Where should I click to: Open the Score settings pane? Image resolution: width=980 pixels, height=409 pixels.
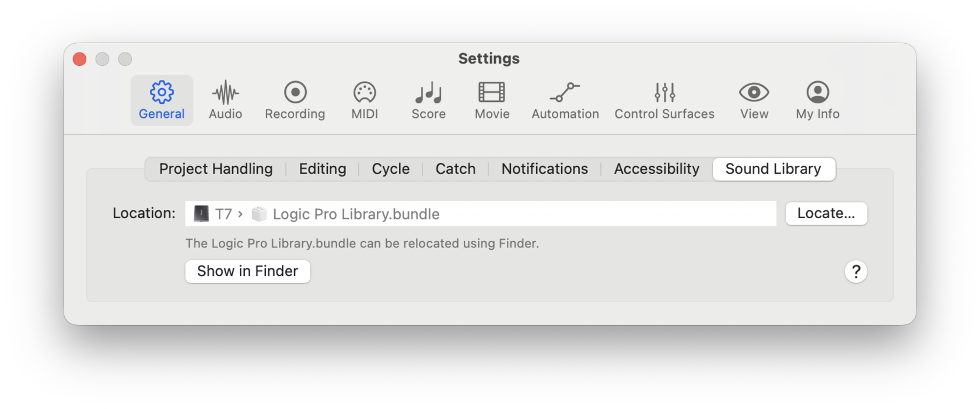428,100
